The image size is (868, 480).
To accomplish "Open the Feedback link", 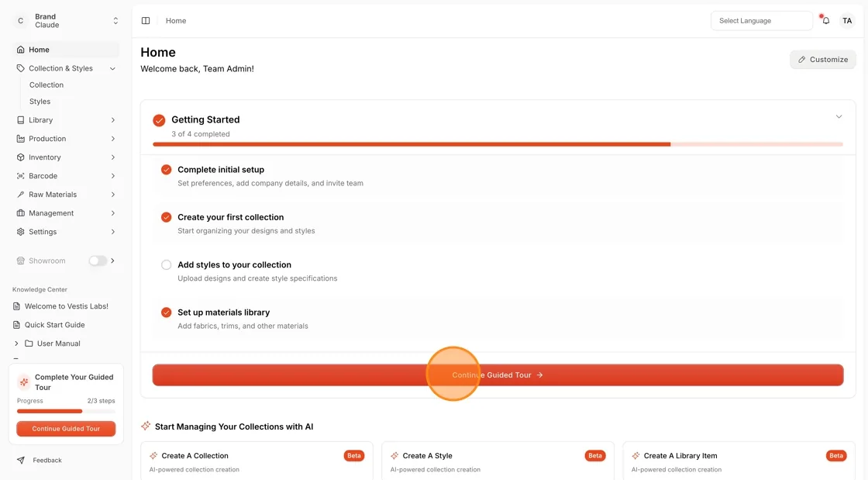I will point(47,460).
